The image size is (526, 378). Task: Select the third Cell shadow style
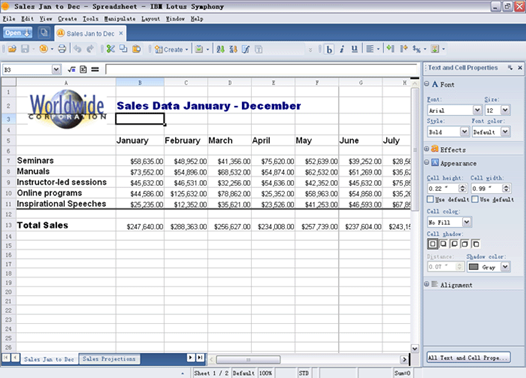(454, 244)
